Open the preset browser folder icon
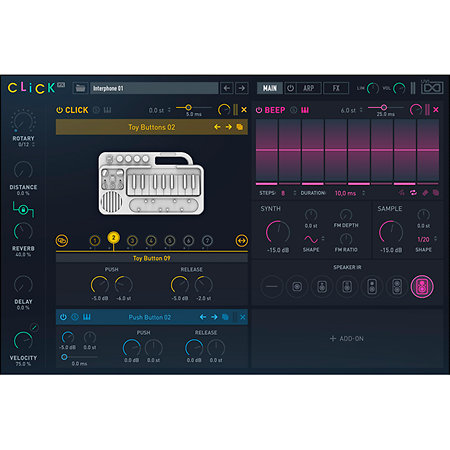 coord(80,88)
